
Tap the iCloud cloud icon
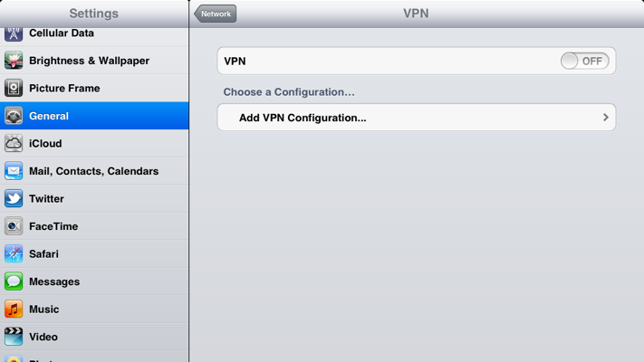pyautogui.click(x=14, y=144)
